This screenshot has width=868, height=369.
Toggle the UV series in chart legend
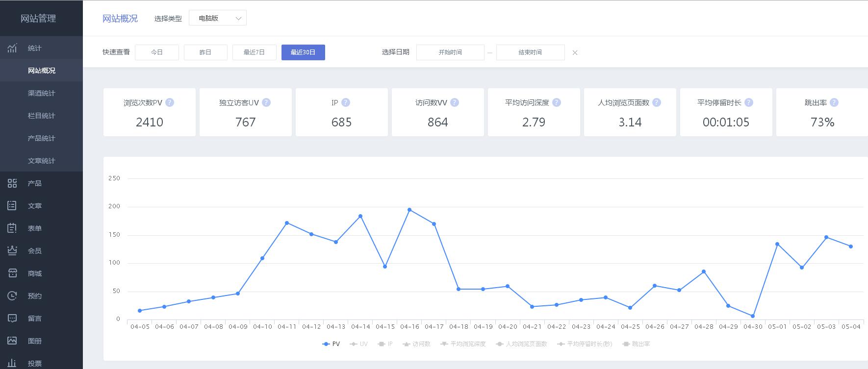358,344
